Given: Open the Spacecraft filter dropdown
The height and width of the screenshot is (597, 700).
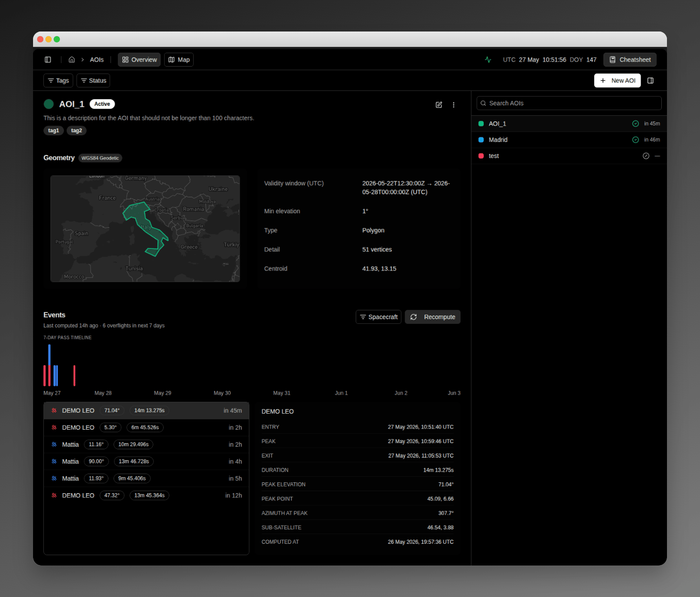Looking at the screenshot, I should 378,317.
